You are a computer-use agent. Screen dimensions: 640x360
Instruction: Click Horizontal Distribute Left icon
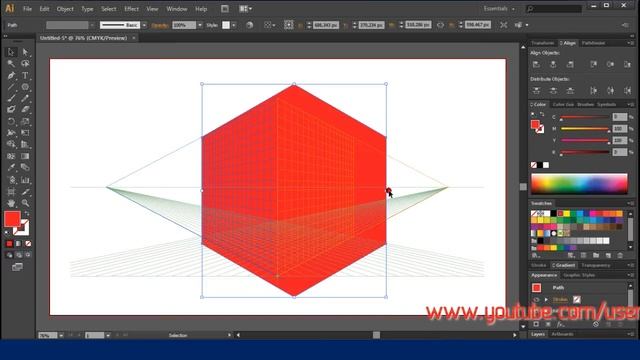point(593,91)
